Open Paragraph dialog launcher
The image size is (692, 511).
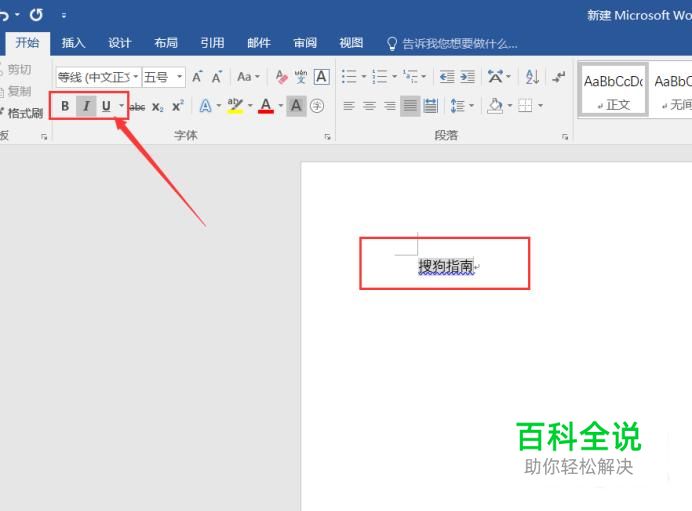click(x=564, y=137)
